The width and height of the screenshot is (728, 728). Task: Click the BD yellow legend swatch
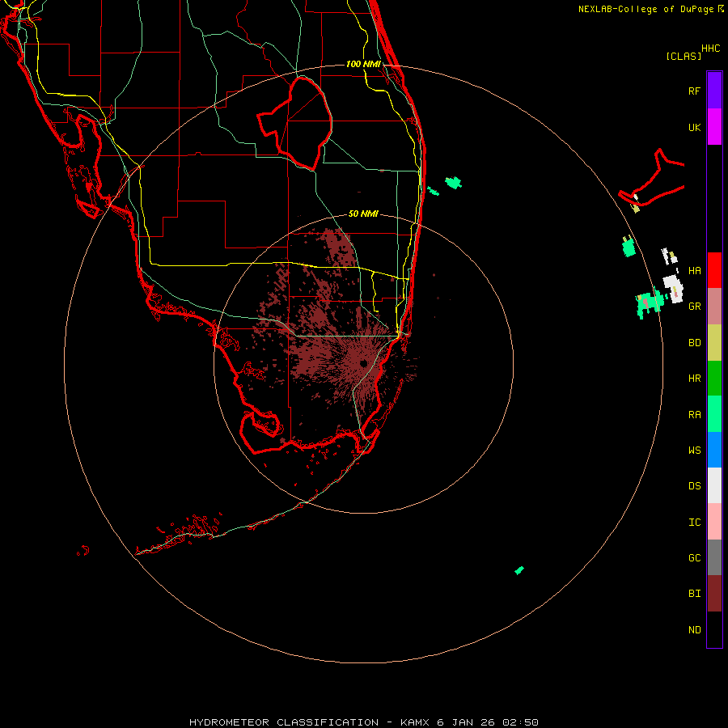tap(714, 342)
